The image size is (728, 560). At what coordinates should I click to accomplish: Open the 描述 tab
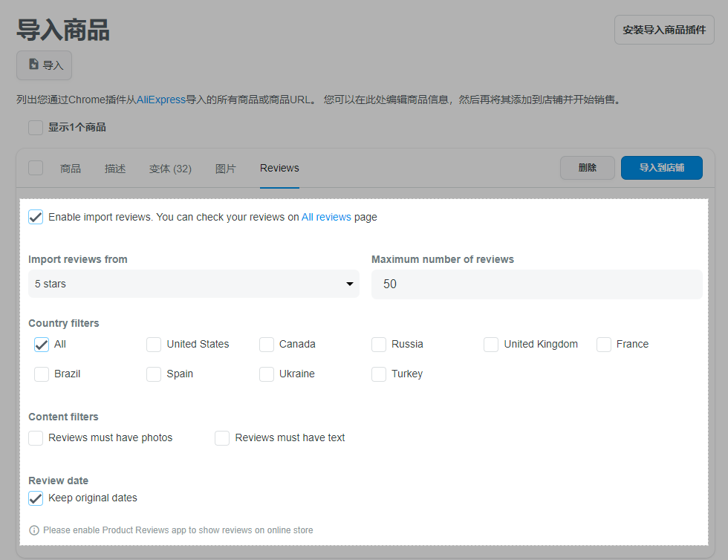(115, 169)
